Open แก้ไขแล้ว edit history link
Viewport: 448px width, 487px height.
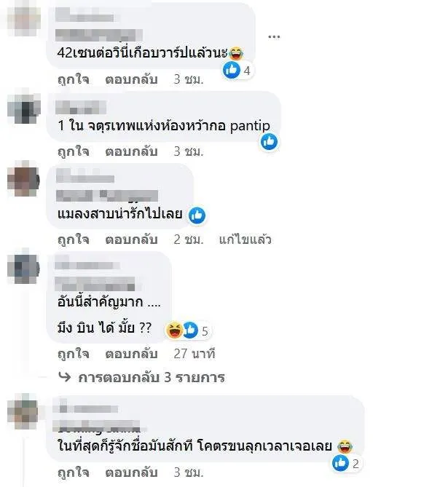[x=245, y=239]
